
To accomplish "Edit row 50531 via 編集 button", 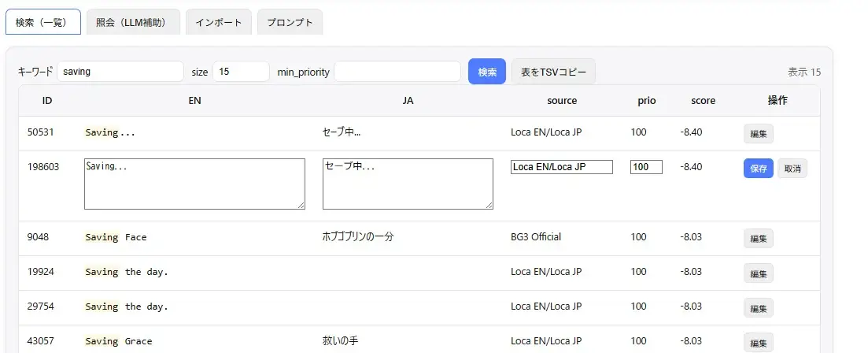I will point(759,133).
